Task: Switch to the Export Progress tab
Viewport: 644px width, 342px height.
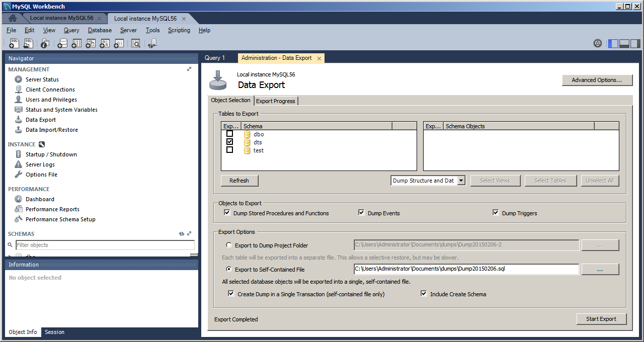Action: pos(276,101)
